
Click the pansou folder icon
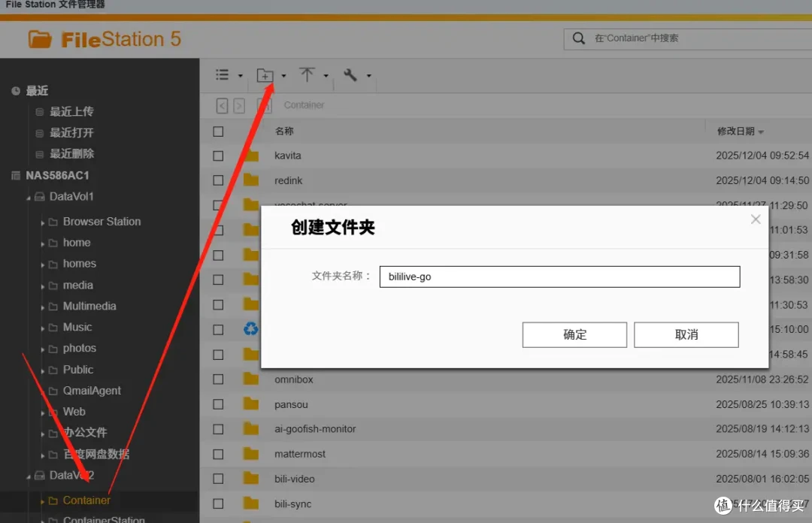pos(251,404)
